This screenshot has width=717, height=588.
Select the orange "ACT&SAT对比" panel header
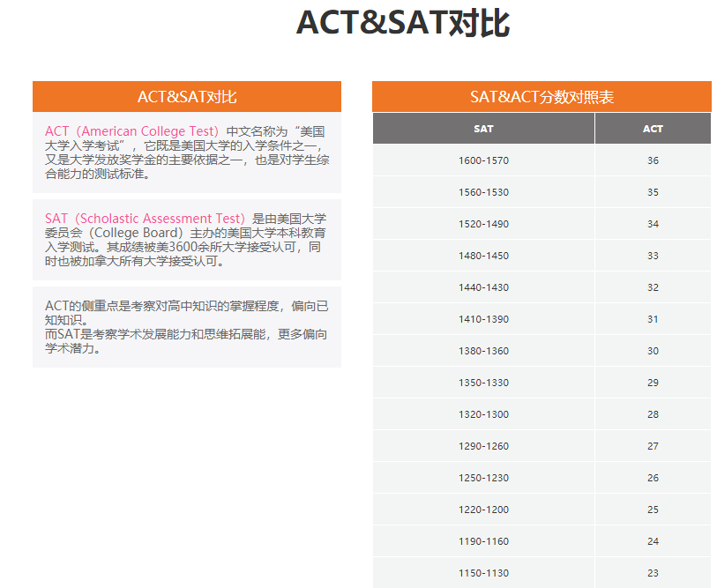click(x=187, y=97)
